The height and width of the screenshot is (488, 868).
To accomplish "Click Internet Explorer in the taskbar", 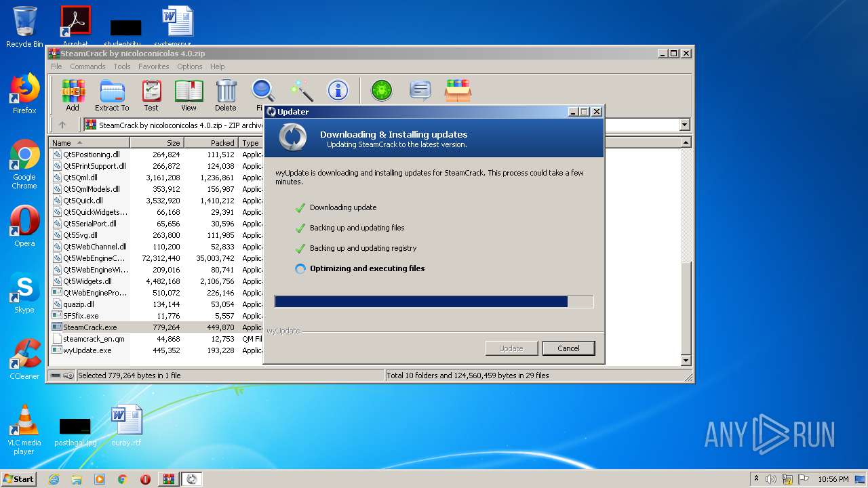I will pyautogui.click(x=54, y=479).
